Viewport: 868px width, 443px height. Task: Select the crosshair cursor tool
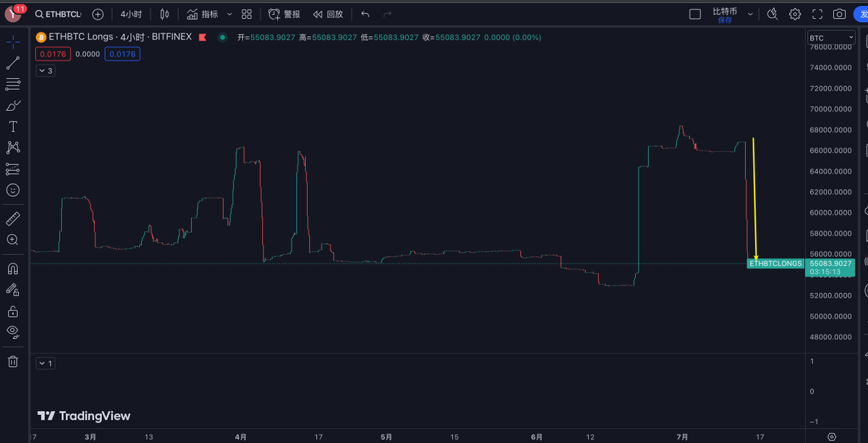13,42
